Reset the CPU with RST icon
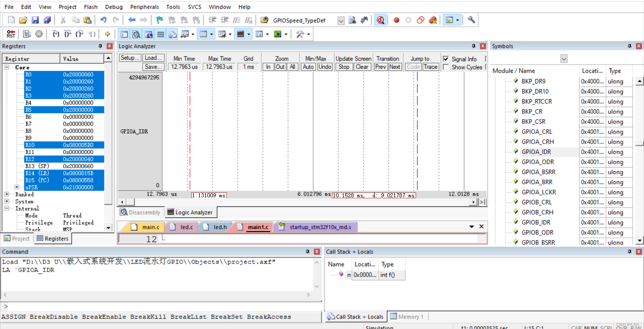Screen dimensions: 644x329 [11, 34]
